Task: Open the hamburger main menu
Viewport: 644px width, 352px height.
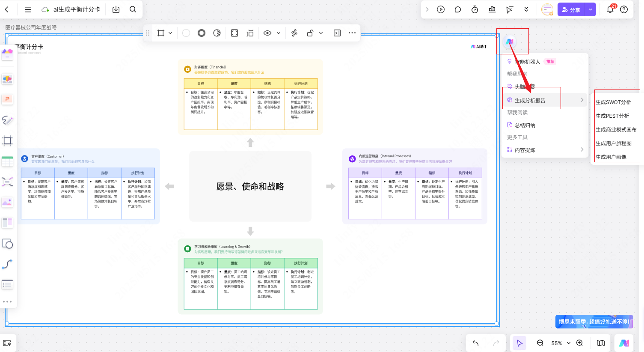Action: (x=28, y=9)
